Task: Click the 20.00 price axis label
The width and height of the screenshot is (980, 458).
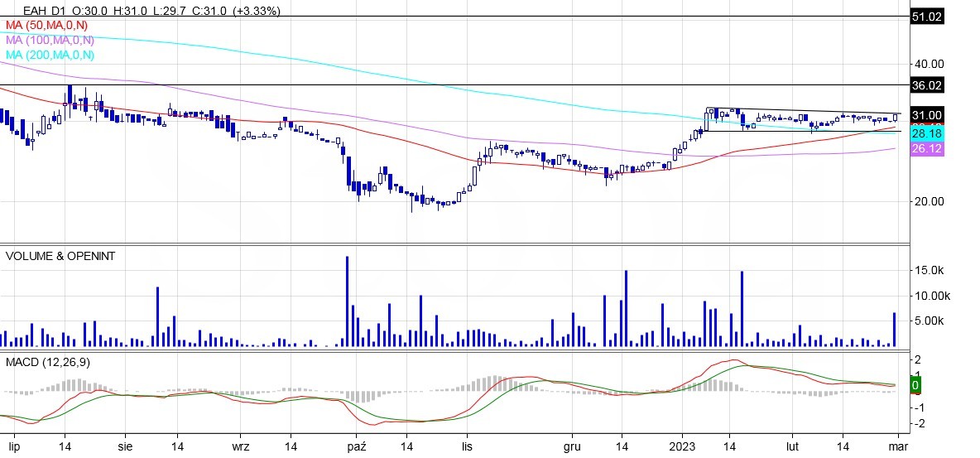Action: [929, 201]
